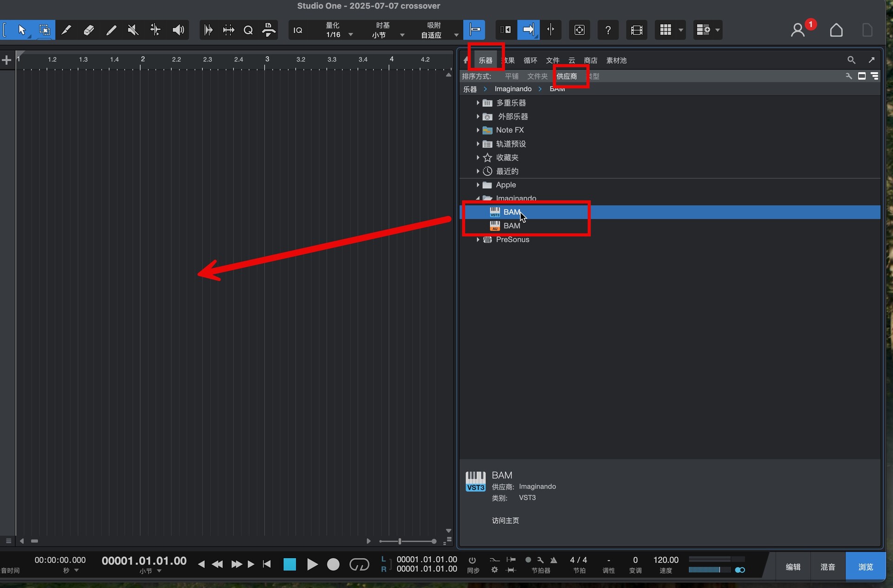Switch to the 商店 shop tab
The height and width of the screenshot is (588, 893).
click(591, 60)
